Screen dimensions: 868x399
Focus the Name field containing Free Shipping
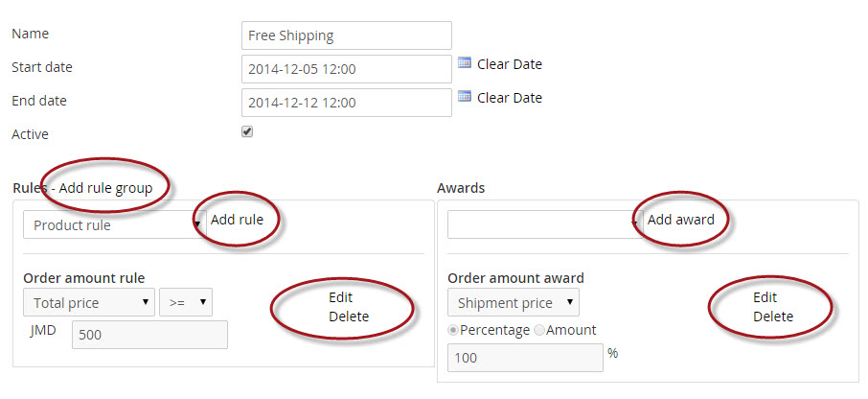coord(347,35)
